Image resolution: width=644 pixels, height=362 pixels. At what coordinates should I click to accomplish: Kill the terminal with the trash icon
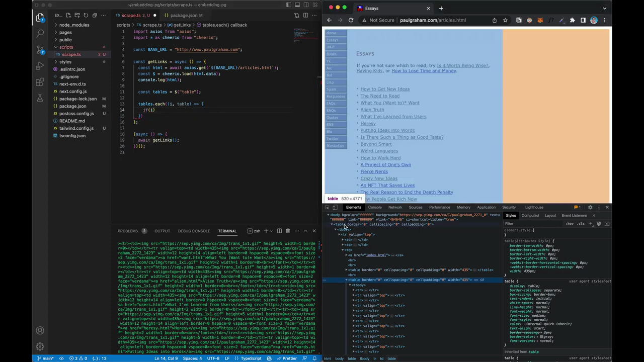click(x=288, y=231)
